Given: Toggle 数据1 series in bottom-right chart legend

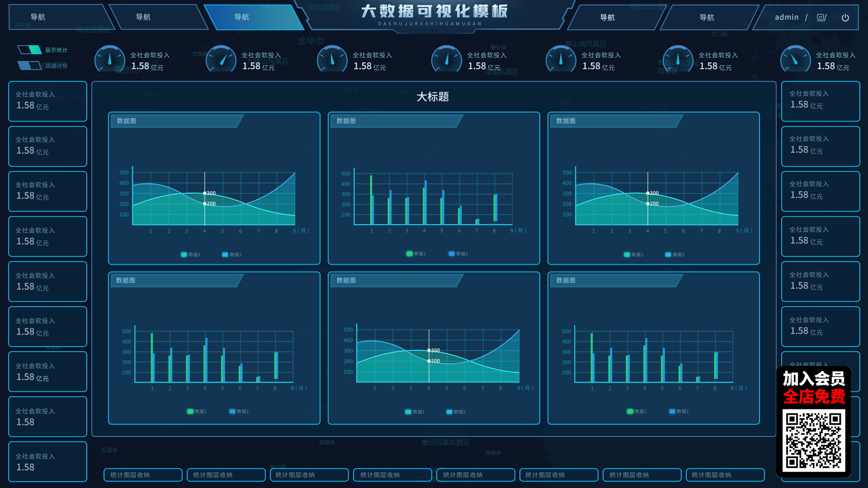Looking at the screenshot, I should click(x=630, y=411).
